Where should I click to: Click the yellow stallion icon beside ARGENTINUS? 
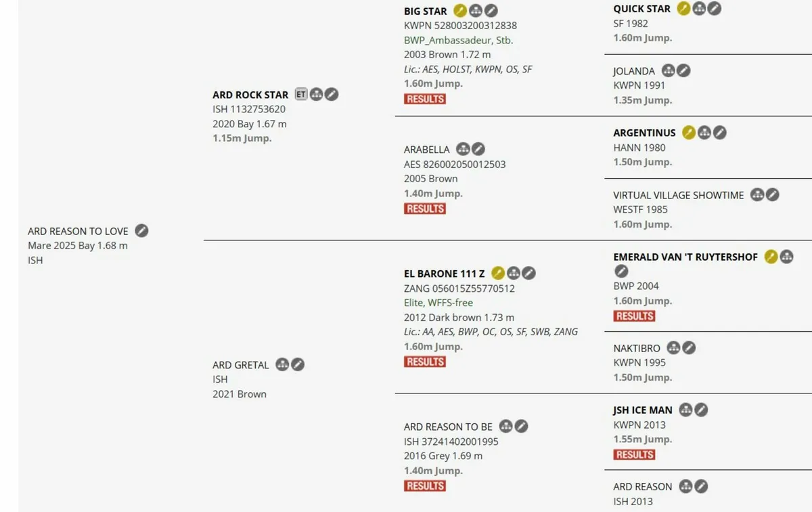click(x=689, y=133)
